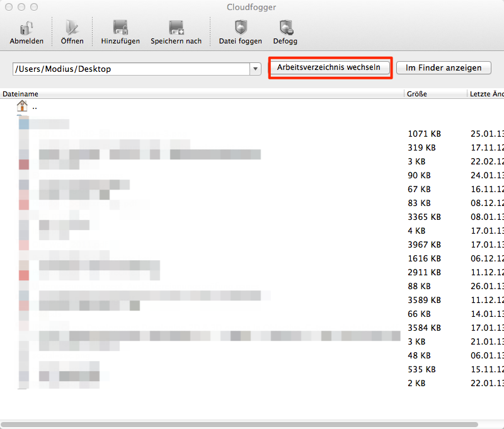Click the date 26.01.13 in the list
Viewport: 504px width, 429px height.
[x=487, y=286]
